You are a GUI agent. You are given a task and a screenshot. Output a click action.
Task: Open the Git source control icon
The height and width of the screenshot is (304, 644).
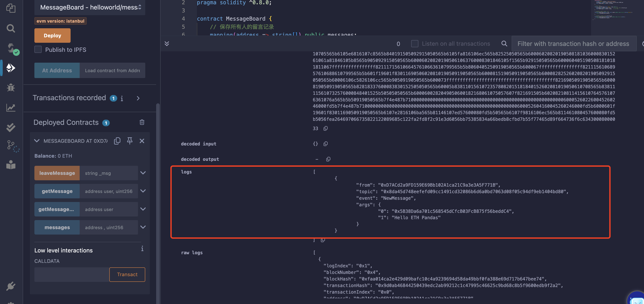12,146
